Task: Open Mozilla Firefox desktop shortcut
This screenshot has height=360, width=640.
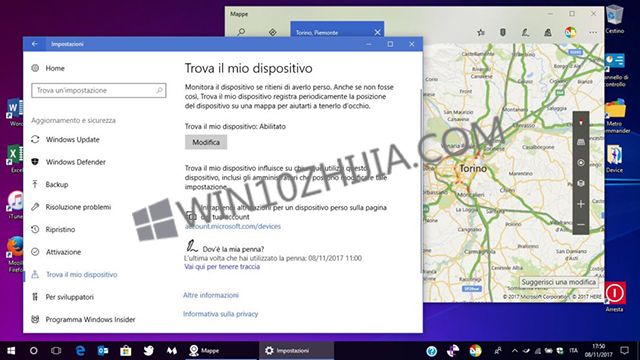Action: [x=16, y=254]
